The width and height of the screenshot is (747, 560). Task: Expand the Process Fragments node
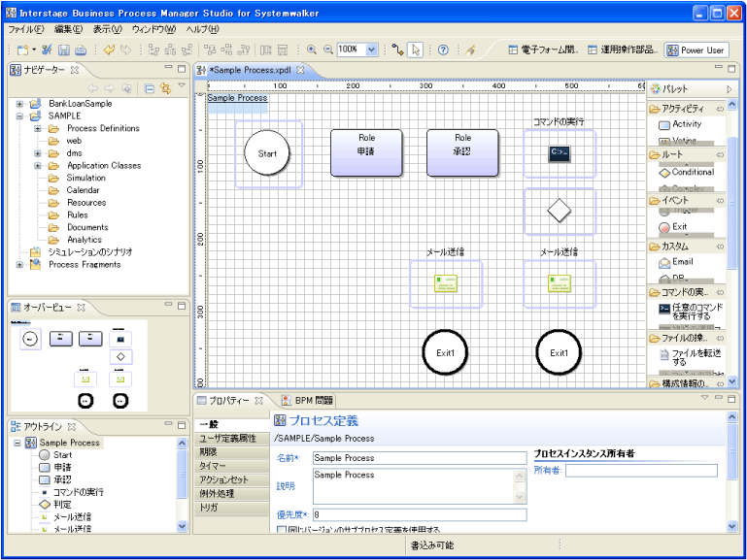tap(19, 265)
